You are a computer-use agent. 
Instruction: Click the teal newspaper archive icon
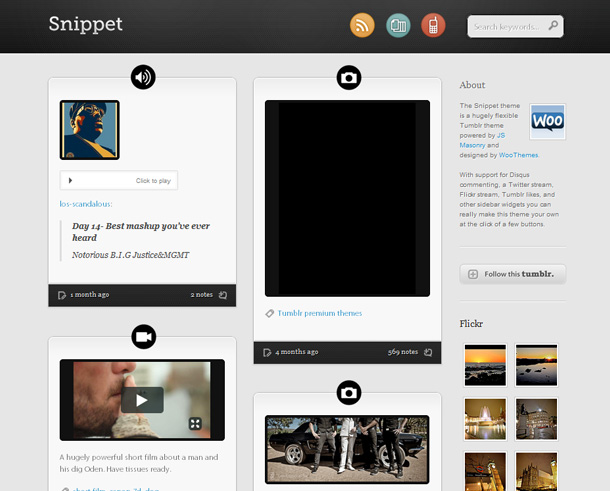398,25
